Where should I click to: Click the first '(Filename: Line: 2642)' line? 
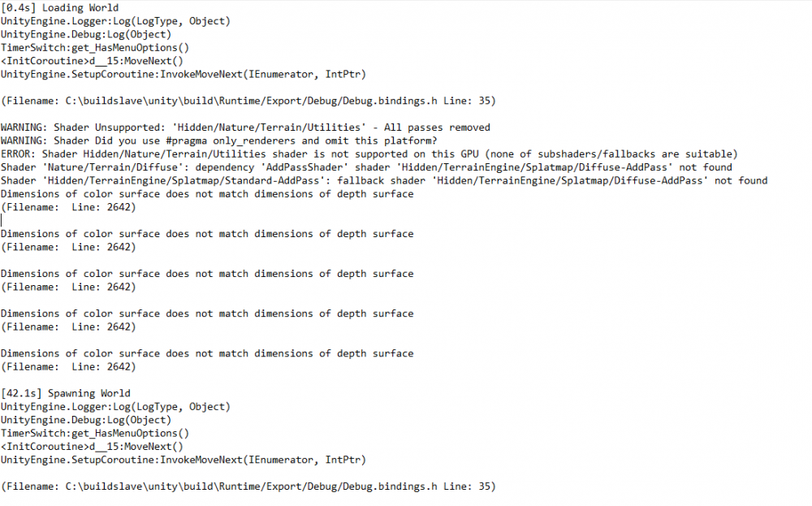[68, 207]
